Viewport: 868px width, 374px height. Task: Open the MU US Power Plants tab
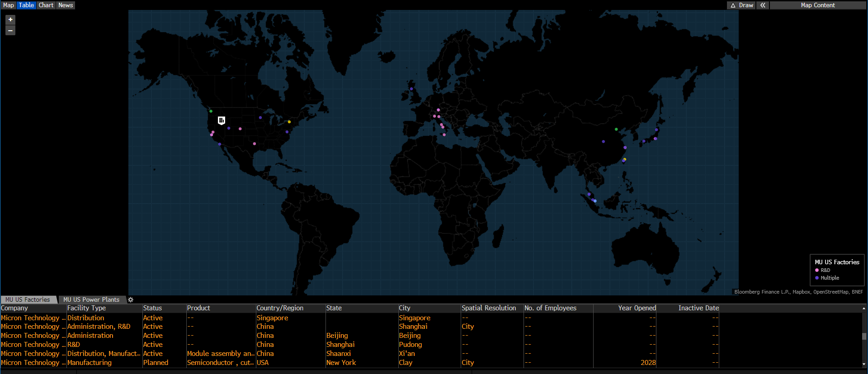(x=91, y=299)
